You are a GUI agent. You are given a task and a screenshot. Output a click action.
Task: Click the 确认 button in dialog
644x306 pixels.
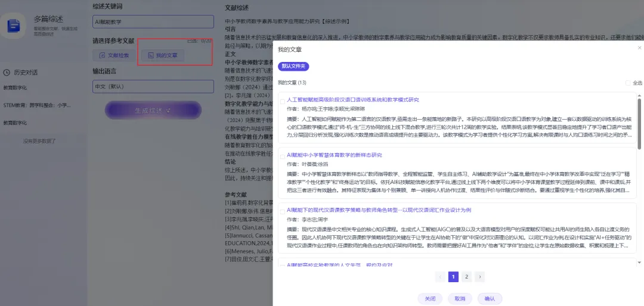click(x=490, y=299)
